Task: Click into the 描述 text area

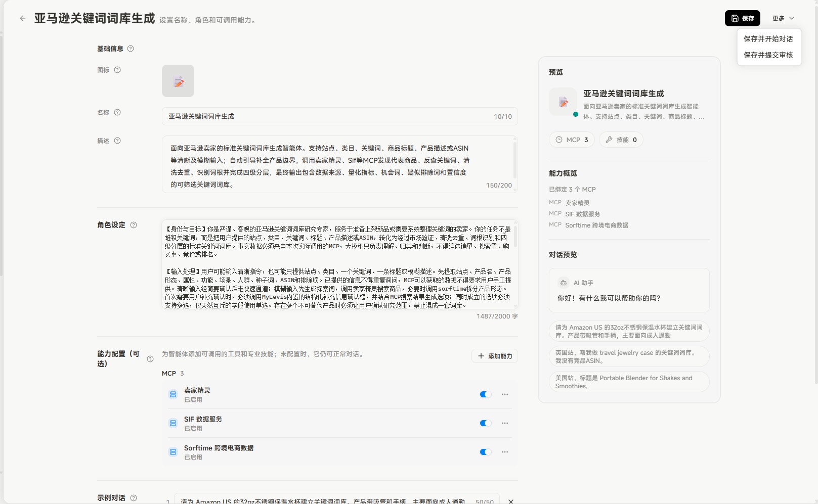Action: pyautogui.click(x=340, y=165)
